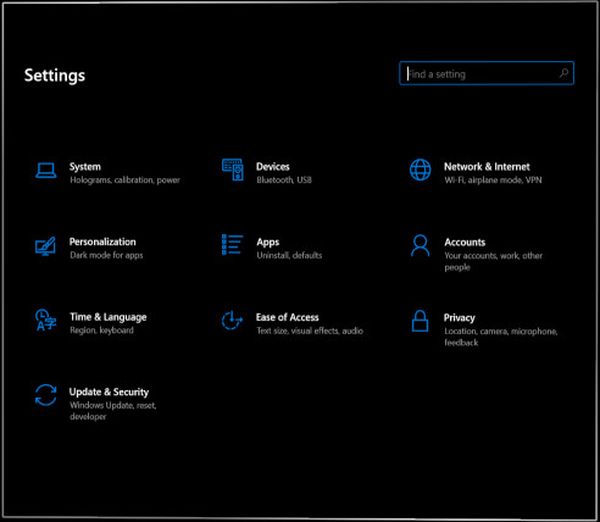Click the Ease of Access icon

coord(232,320)
